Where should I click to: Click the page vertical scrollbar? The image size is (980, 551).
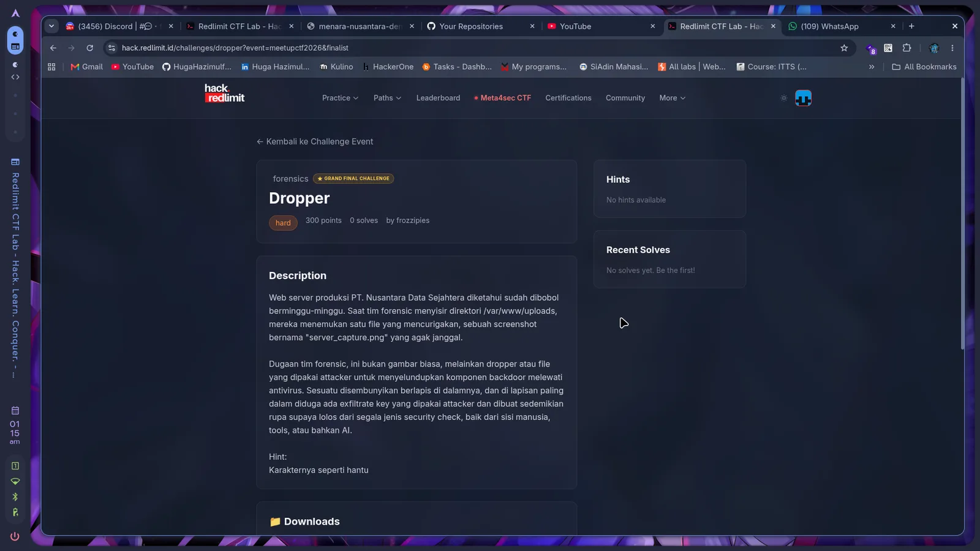tap(962, 214)
